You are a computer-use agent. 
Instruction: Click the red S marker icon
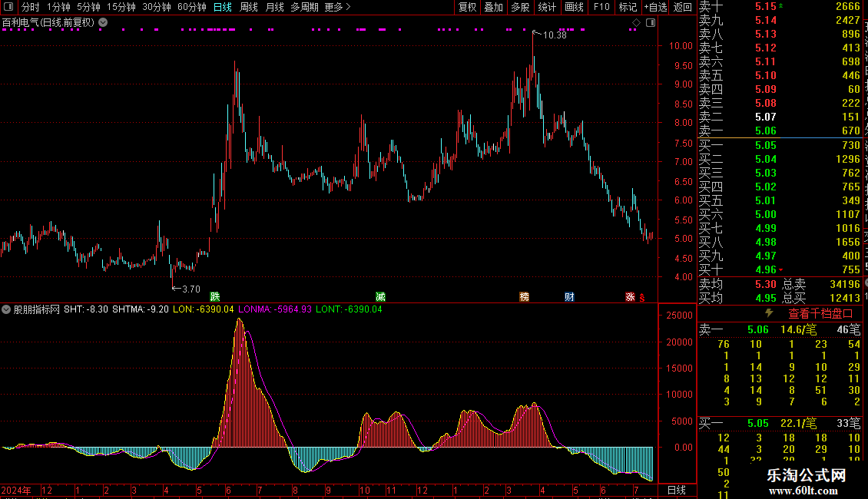coord(642,298)
